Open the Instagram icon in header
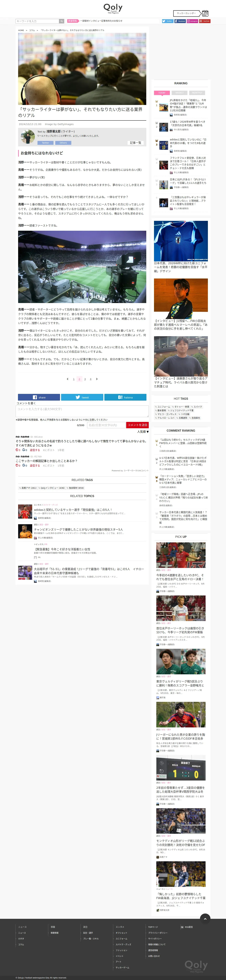 pyautogui.click(x=192, y=21)
